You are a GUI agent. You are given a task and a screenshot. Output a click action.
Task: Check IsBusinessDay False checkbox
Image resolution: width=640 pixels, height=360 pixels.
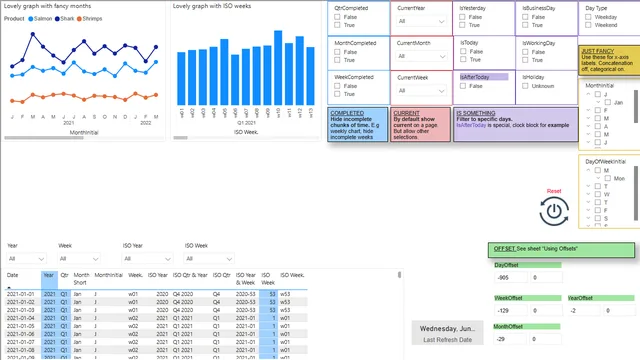(x=525, y=17)
